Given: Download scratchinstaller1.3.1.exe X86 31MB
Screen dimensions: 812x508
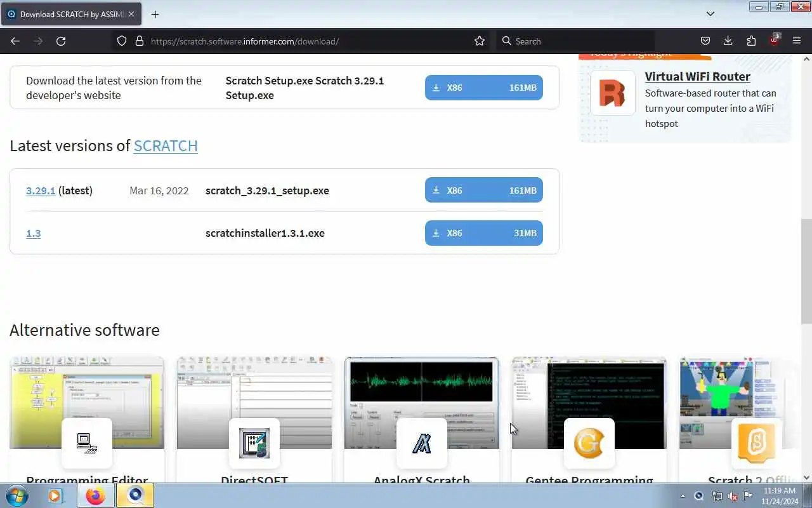Looking at the screenshot, I should pos(483,232).
